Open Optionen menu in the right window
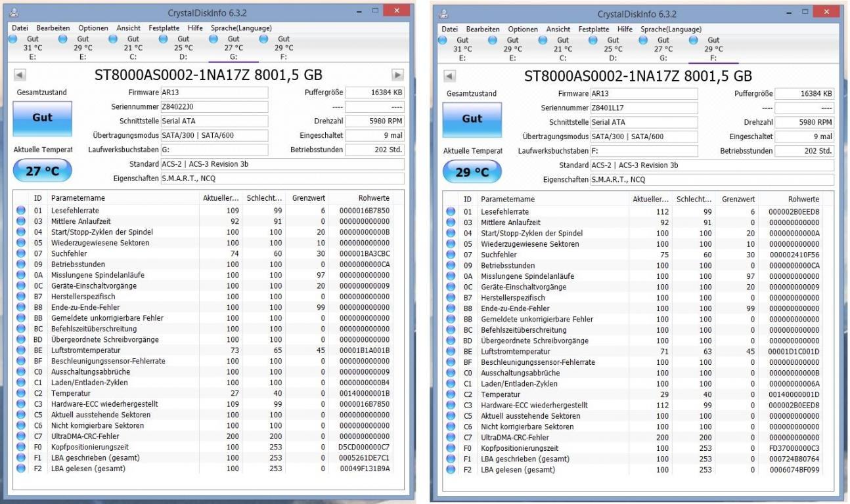 [523, 29]
